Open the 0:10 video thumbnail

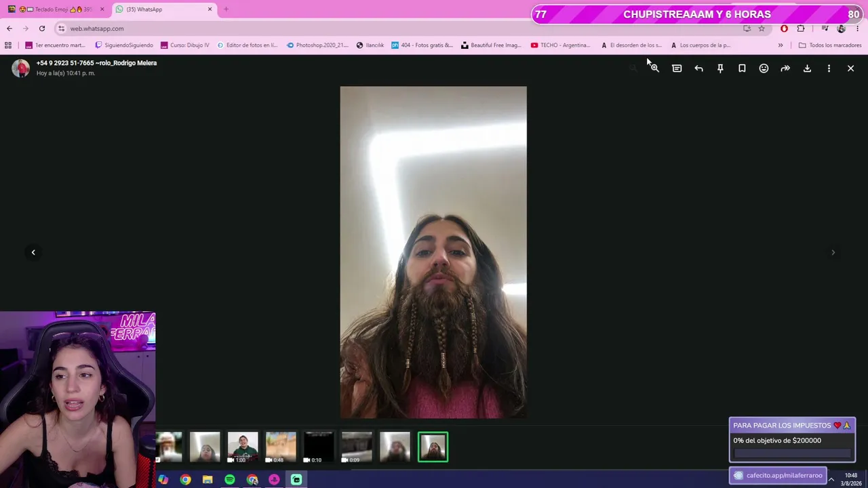(x=319, y=447)
